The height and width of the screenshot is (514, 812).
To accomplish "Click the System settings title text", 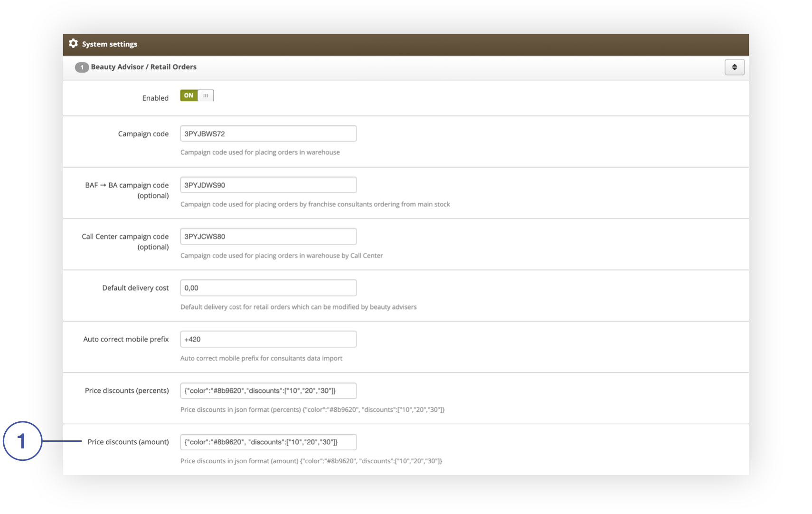I will [x=110, y=44].
